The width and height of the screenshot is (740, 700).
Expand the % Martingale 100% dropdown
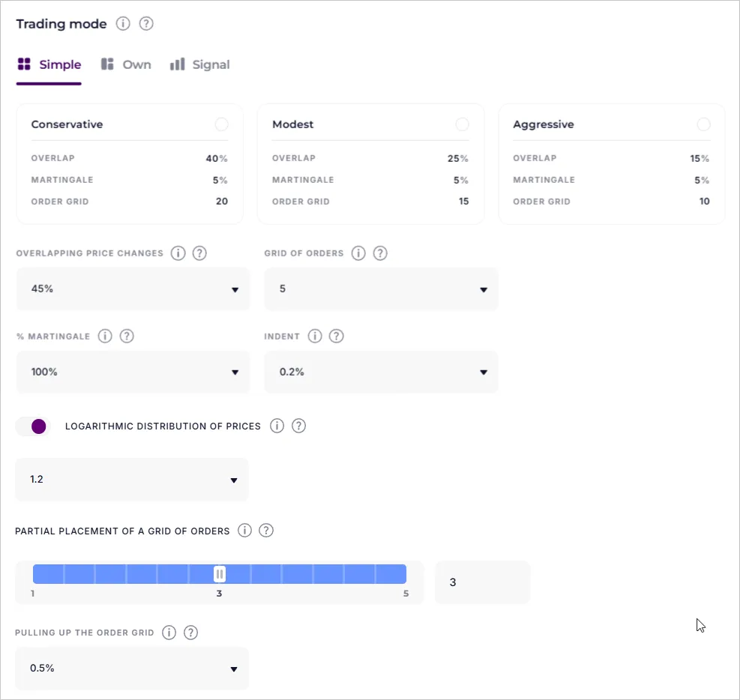(x=133, y=372)
